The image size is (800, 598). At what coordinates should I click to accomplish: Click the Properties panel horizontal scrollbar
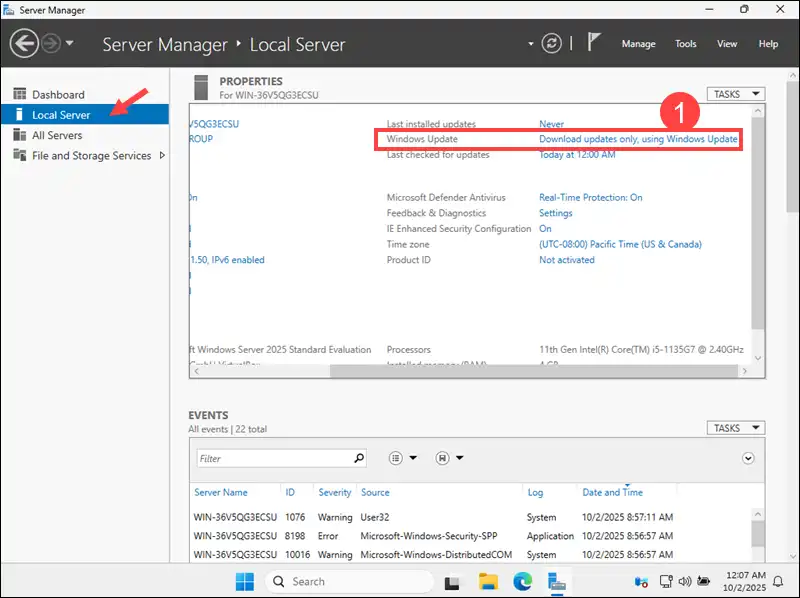click(450, 371)
